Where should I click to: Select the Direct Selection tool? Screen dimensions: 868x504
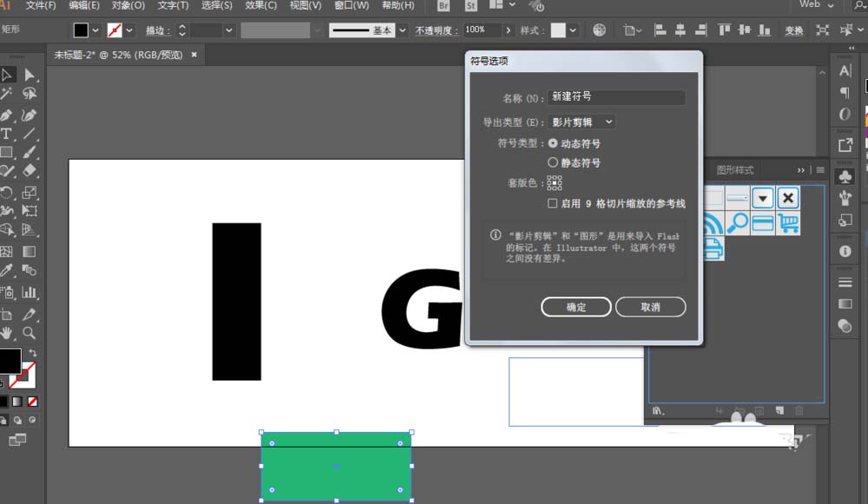[x=30, y=75]
